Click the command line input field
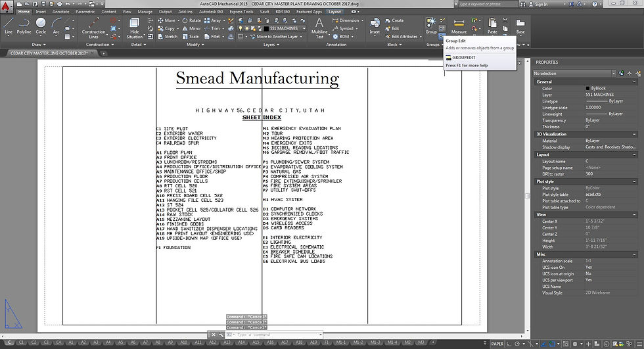This screenshot has height=349, width=644. click(275, 335)
